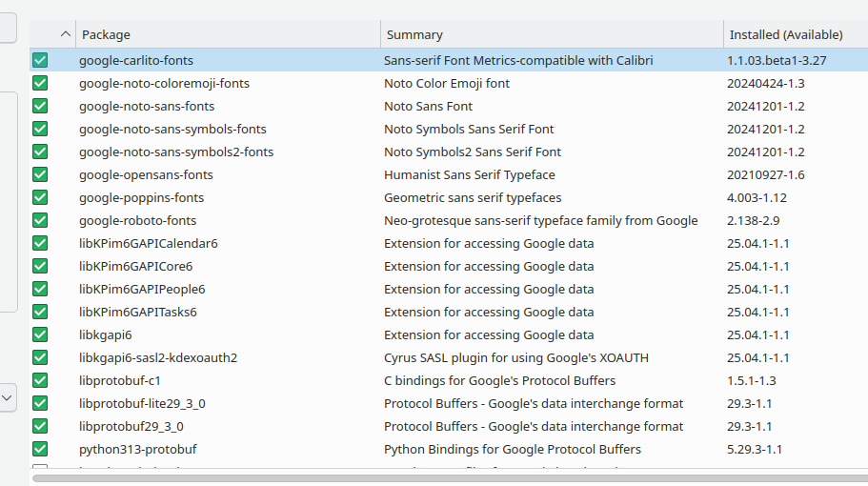
Task: Toggle the libKPim6GAPIPeople6 checkbox
Action: coord(40,289)
